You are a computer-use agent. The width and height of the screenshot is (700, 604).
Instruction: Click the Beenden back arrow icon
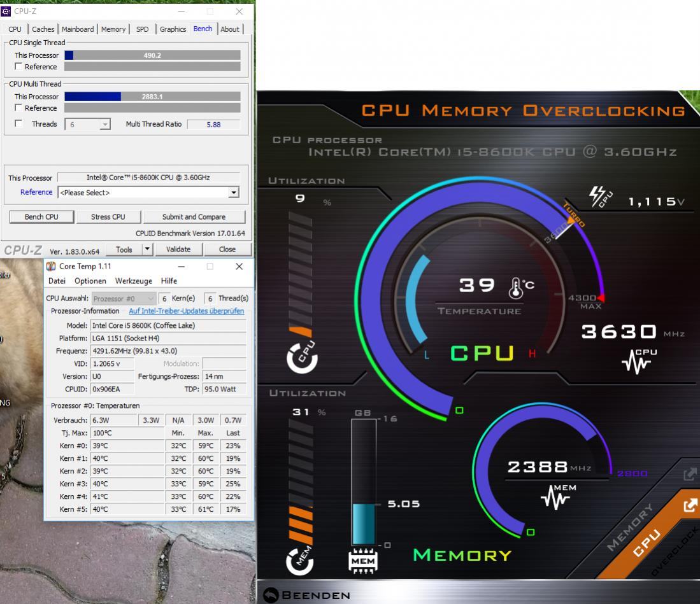tap(271, 595)
